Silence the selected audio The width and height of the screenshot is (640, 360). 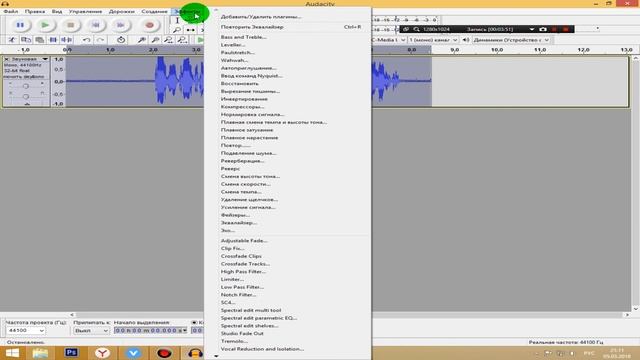[x=67, y=40]
